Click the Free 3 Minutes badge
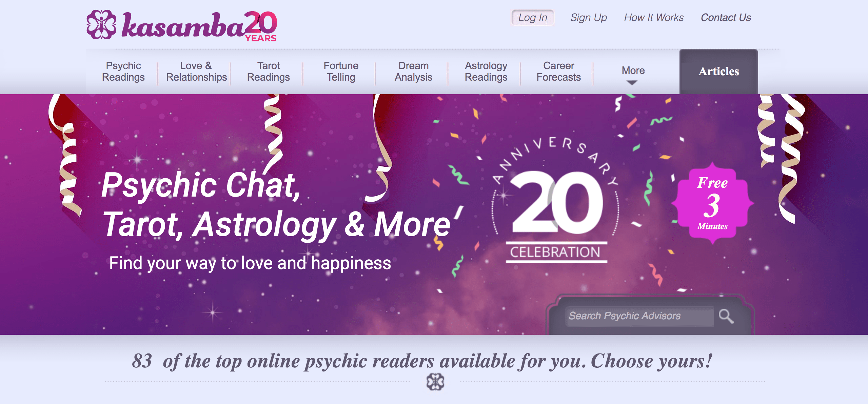 712,203
